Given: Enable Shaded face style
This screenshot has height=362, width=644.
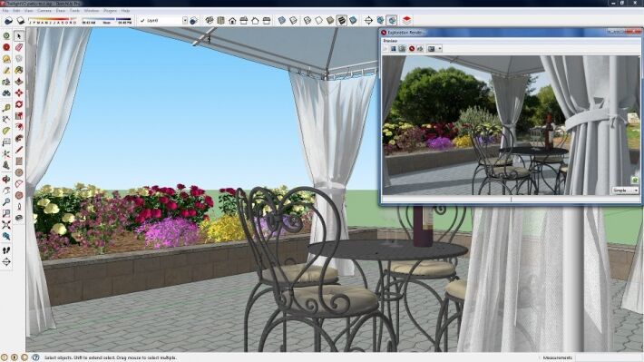Looking at the screenshot, I should click(330, 20).
